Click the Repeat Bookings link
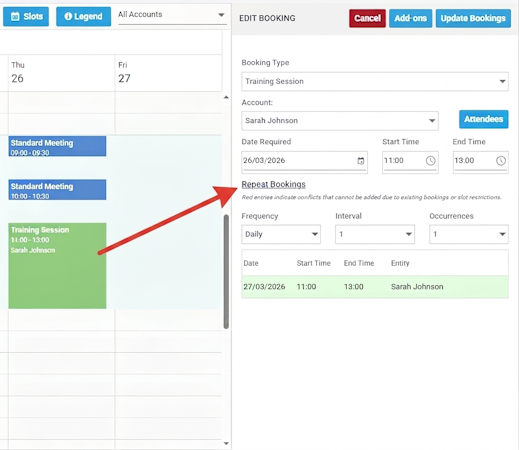 [x=273, y=184]
